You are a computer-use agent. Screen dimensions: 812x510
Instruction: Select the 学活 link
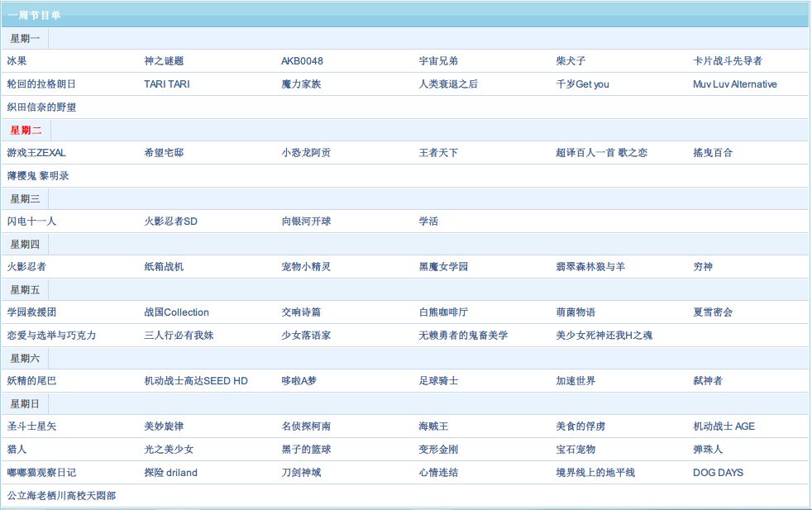(x=428, y=221)
